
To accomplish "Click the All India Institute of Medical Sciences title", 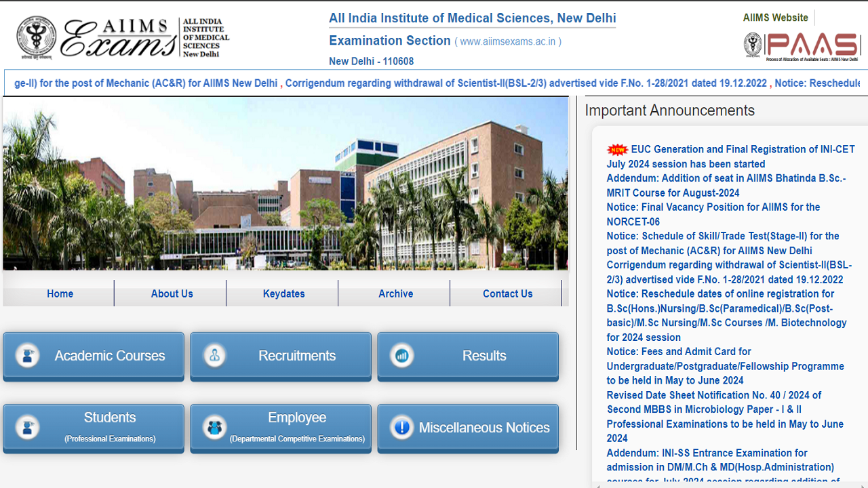I will [x=473, y=18].
